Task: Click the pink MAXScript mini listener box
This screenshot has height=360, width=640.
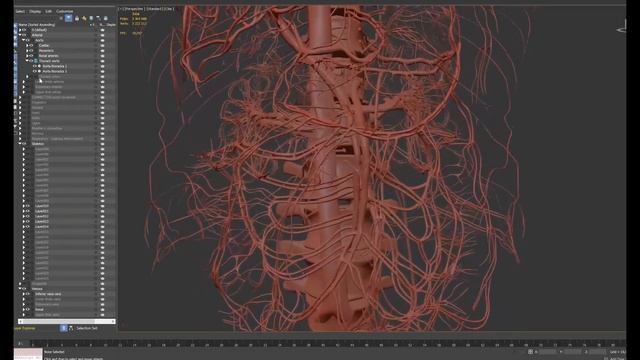Action: (x=28, y=354)
